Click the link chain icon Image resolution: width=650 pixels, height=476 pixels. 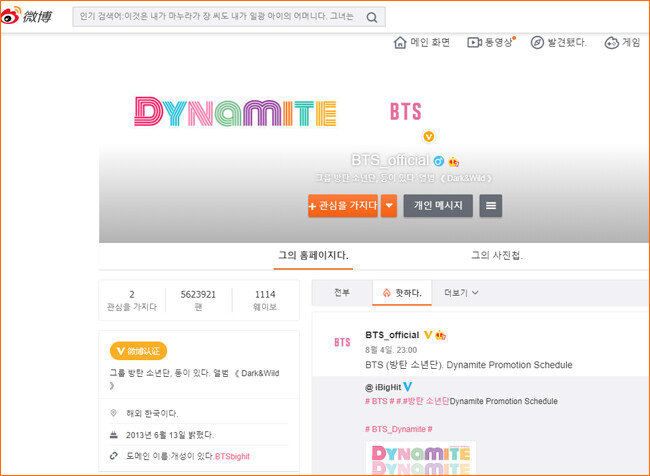113,456
